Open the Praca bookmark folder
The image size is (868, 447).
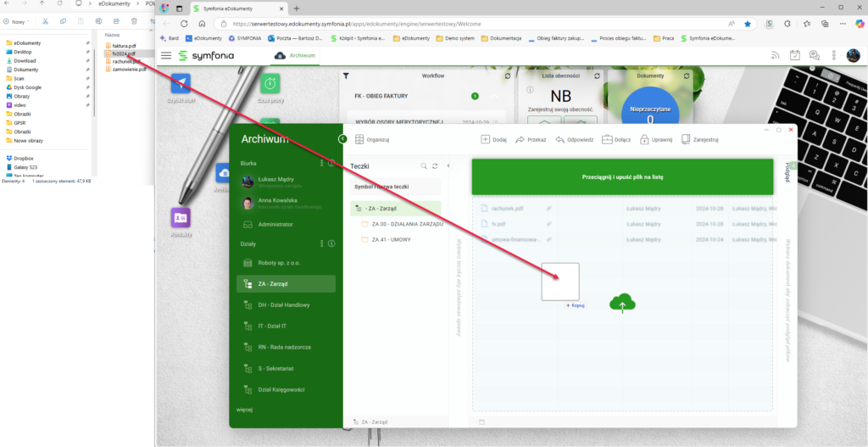pos(665,39)
